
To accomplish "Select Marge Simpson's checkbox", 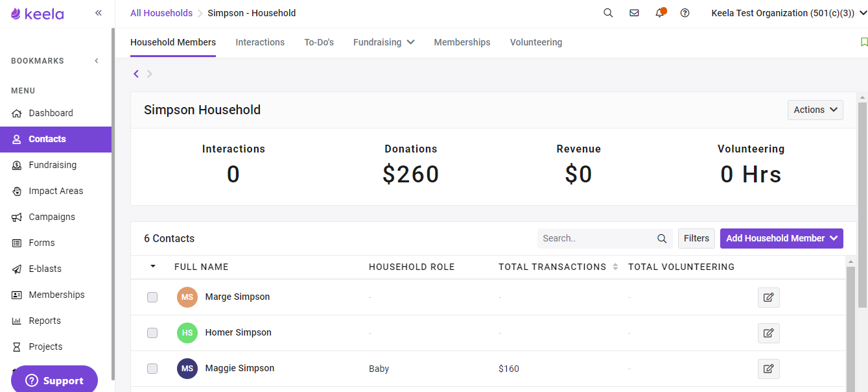I will 152,297.
